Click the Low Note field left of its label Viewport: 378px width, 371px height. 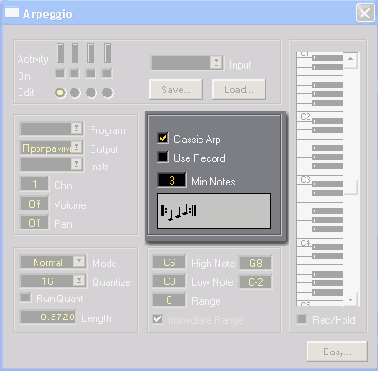click(169, 281)
